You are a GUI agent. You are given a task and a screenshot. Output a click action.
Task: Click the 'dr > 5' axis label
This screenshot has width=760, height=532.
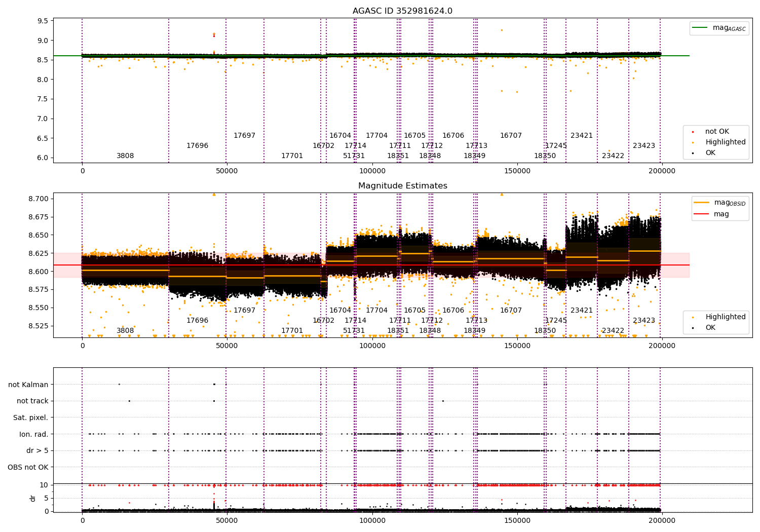click(37, 450)
